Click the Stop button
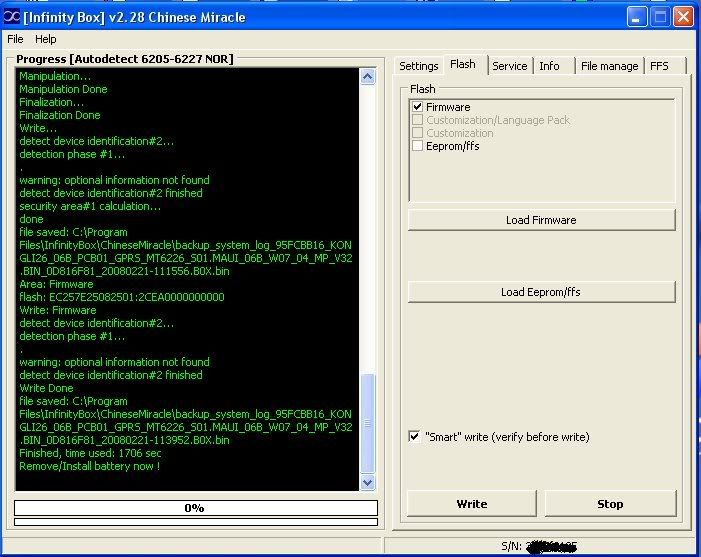701x557 pixels. pyautogui.click(x=610, y=504)
